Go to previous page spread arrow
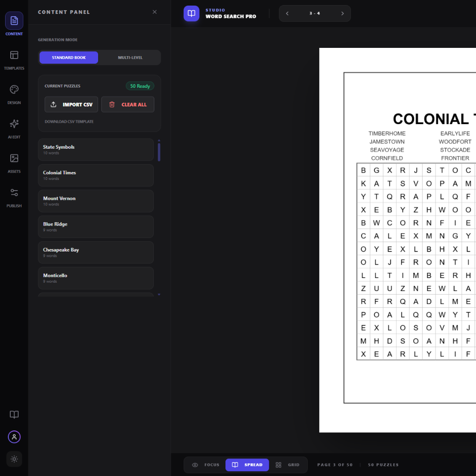Screen dimensions: 476x476 click(287, 13)
